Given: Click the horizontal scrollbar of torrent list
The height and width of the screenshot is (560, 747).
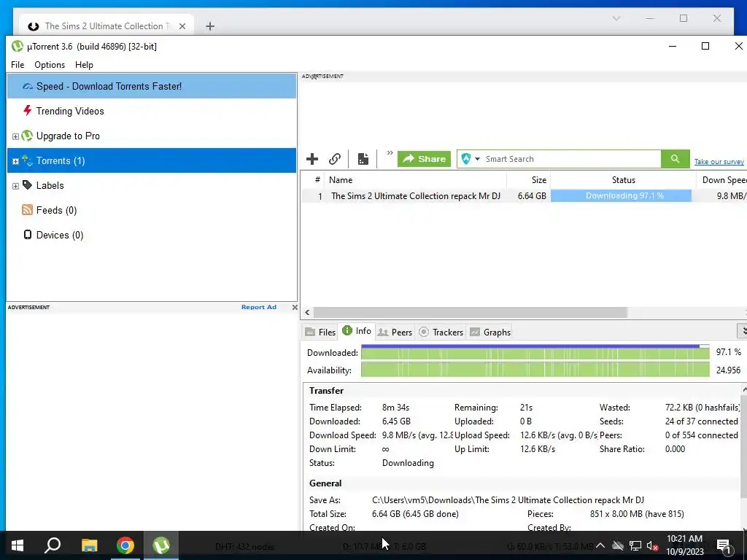Looking at the screenshot, I should point(471,312).
